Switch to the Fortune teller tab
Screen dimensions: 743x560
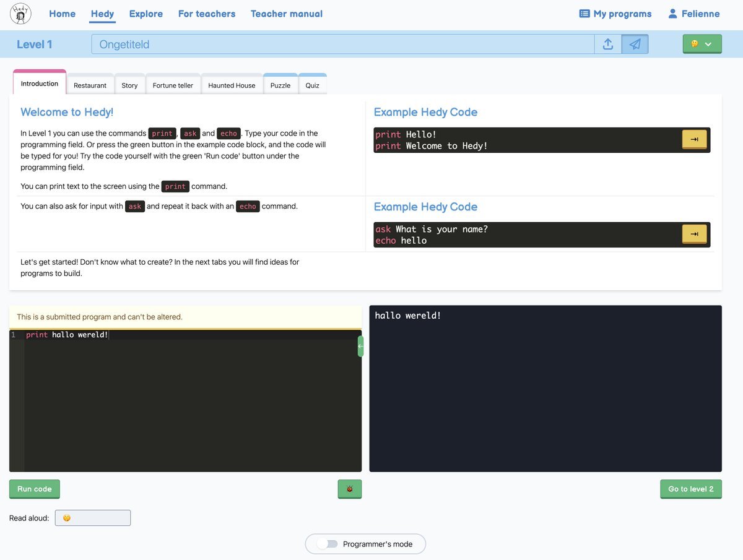pos(173,85)
